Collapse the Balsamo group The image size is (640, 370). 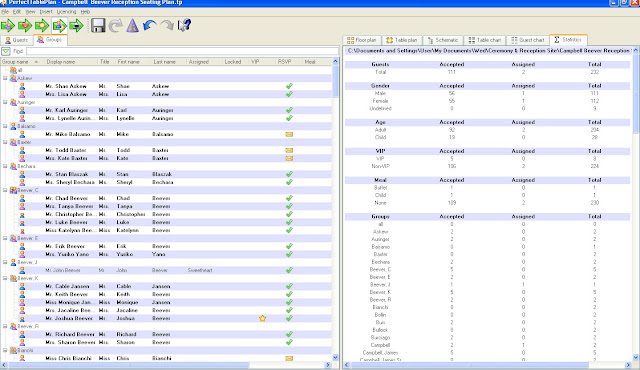tap(5, 126)
